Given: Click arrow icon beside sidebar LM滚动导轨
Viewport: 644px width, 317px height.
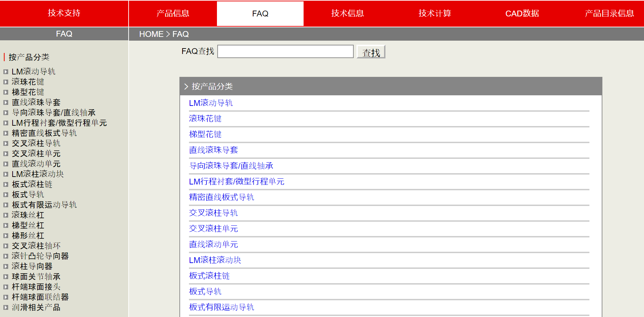Looking at the screenshot, I should [6, 72].
